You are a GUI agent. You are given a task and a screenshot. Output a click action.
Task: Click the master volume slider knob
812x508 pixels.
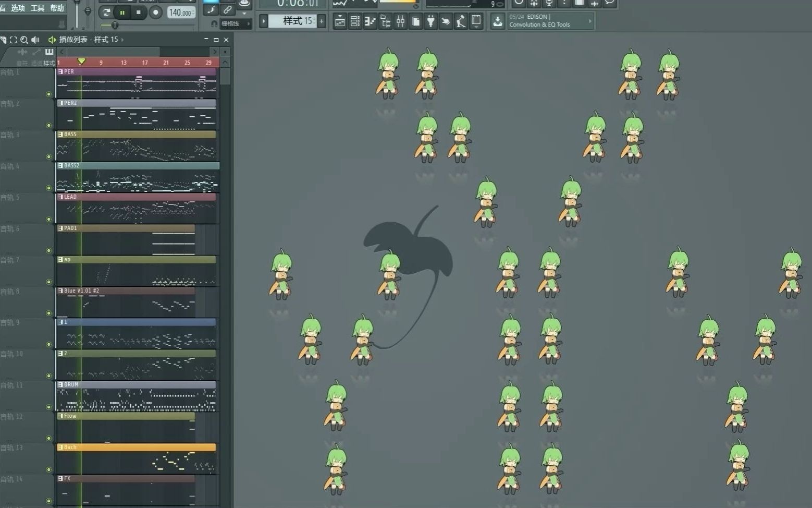(x=77, y=2)
